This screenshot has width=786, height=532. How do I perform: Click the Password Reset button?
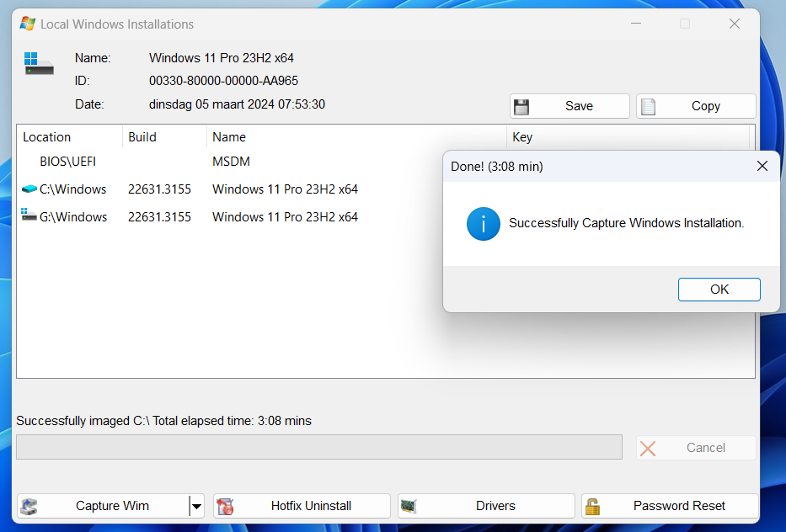pos(670,506)
